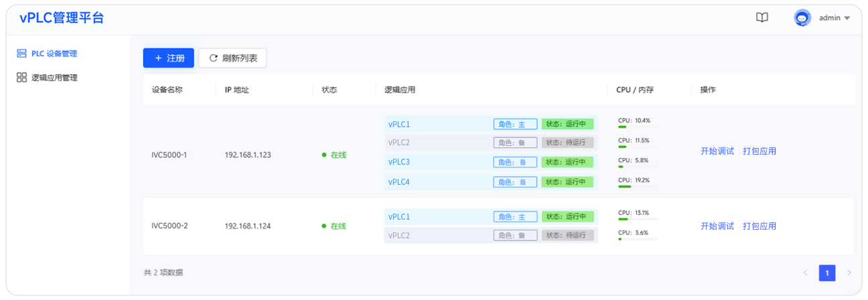Screen dimensions: 868x300
Task: Click the IP 地址 column header
Action: (x=237, y=90)
